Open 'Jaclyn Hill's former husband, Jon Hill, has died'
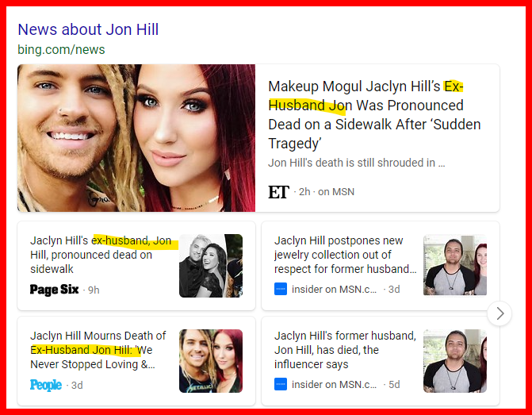 [x=345, y=350]
